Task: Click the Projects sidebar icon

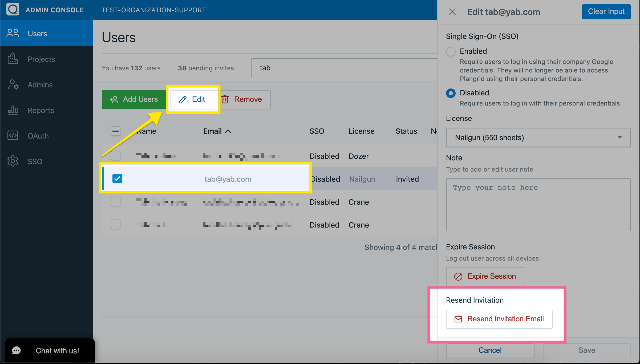Action: click(11, 59)
